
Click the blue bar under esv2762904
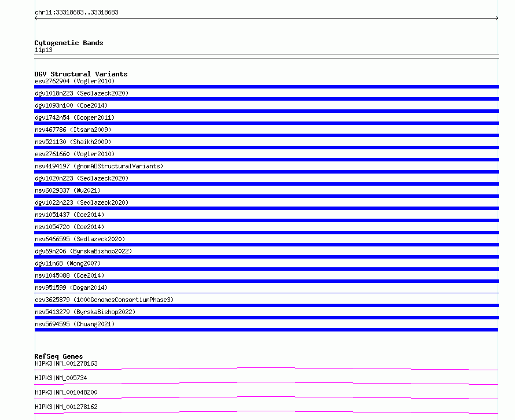click(266, 87)
